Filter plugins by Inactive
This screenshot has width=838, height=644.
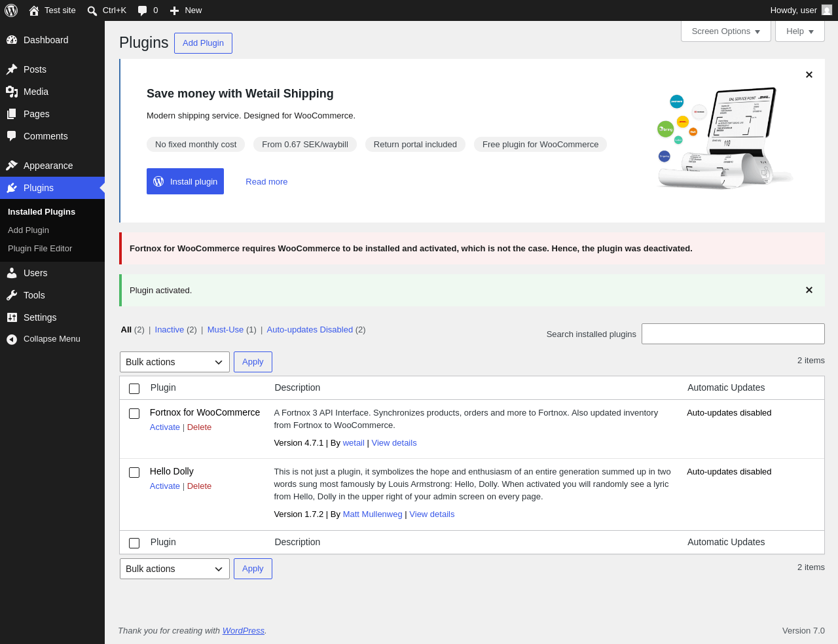click(x=170, y=330)
